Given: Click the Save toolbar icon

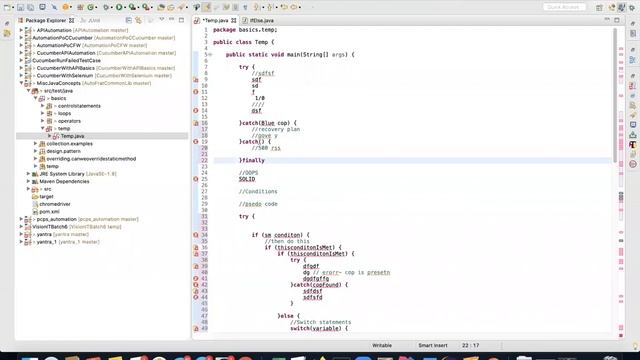Looking at the screenshot, I should [x=20, y=7].
